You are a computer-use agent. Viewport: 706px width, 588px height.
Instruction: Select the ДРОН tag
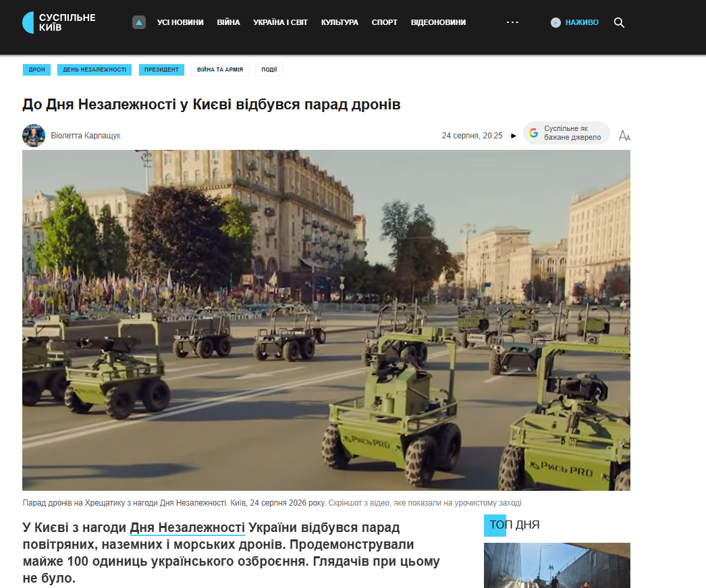37,70
